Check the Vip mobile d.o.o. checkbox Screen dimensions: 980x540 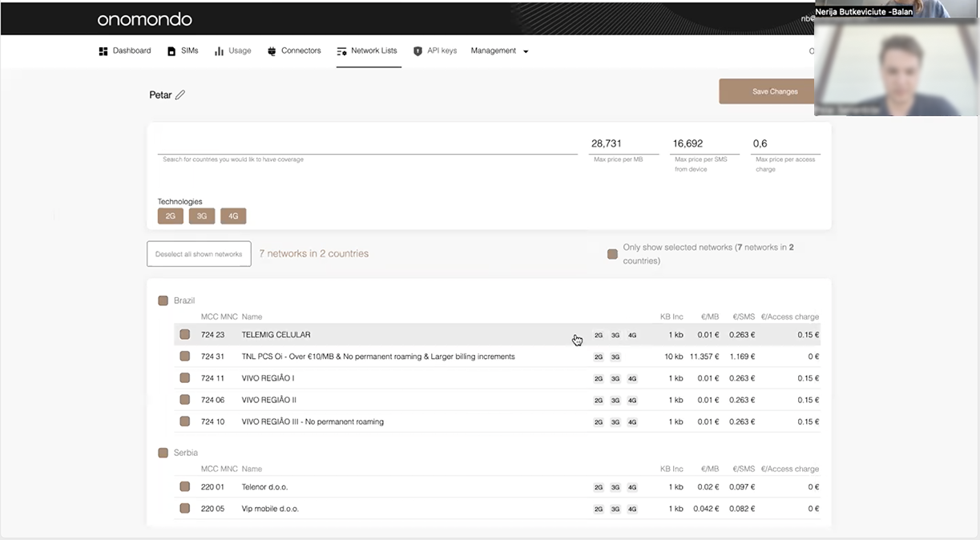pyautogui.click(x=185, y=508)
